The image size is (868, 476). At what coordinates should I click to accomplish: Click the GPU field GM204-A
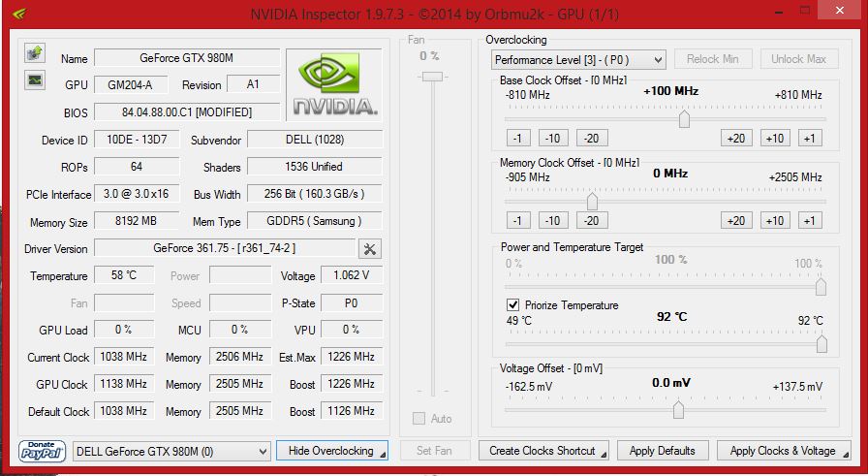(131, 84)
